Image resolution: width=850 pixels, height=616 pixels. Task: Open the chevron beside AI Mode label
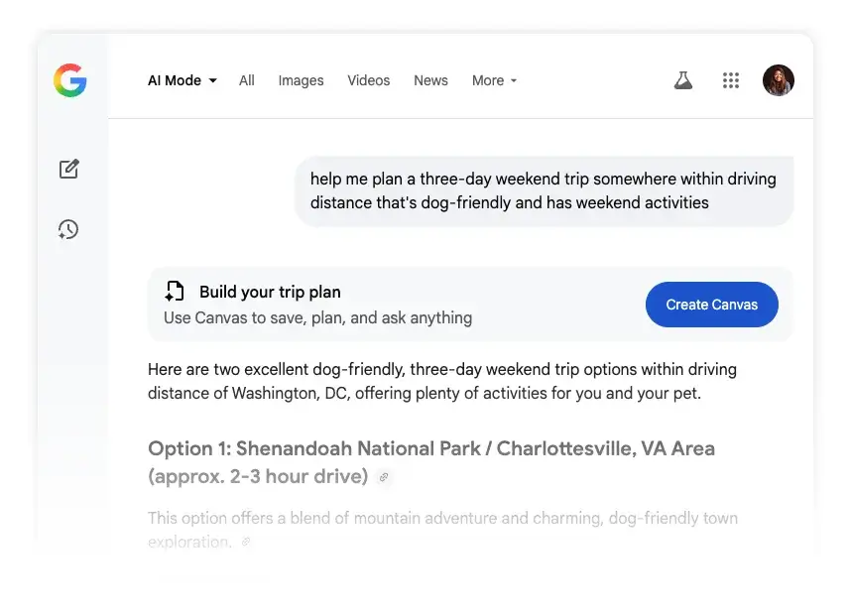(211, 81)
